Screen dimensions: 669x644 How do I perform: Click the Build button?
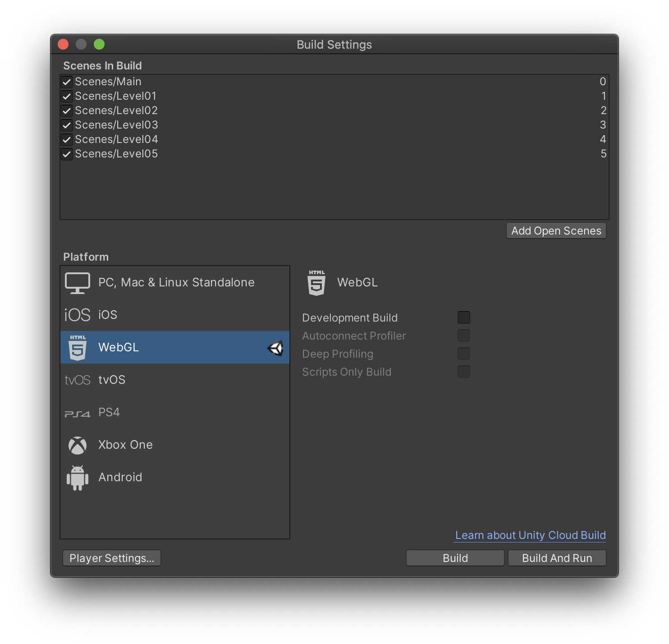(x=455, y=558)
